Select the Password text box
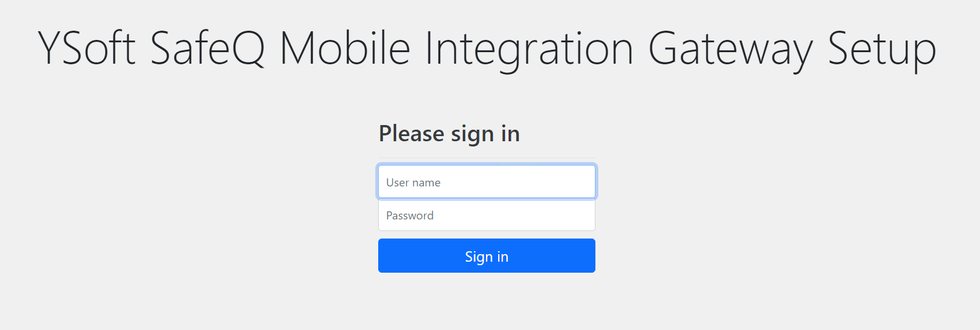Image resolution: width=980 pixels, height=330 pixels. point(487,215)
